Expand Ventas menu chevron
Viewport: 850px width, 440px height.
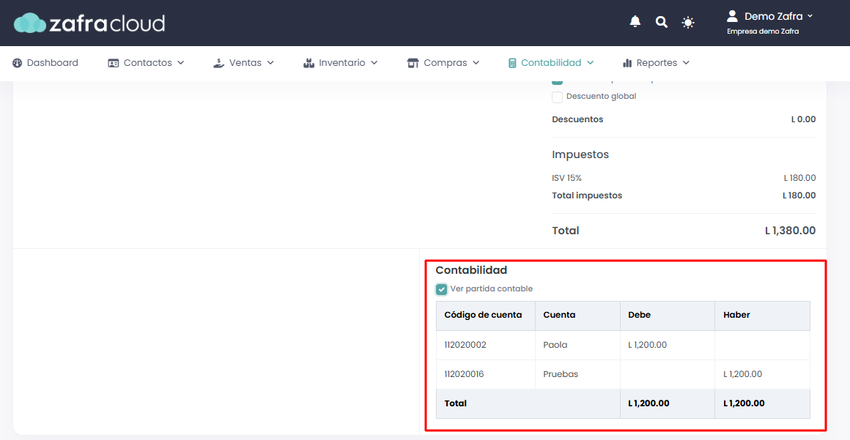(271, 63)
